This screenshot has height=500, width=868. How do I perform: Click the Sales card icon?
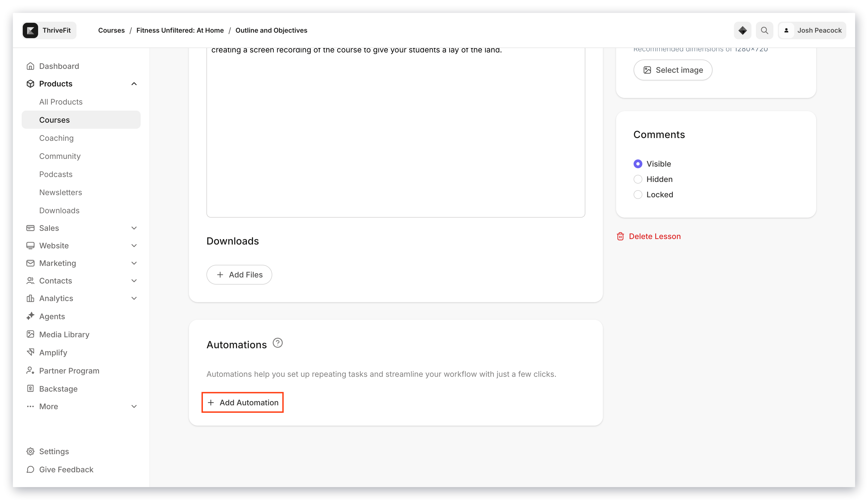tap(30, 228)
